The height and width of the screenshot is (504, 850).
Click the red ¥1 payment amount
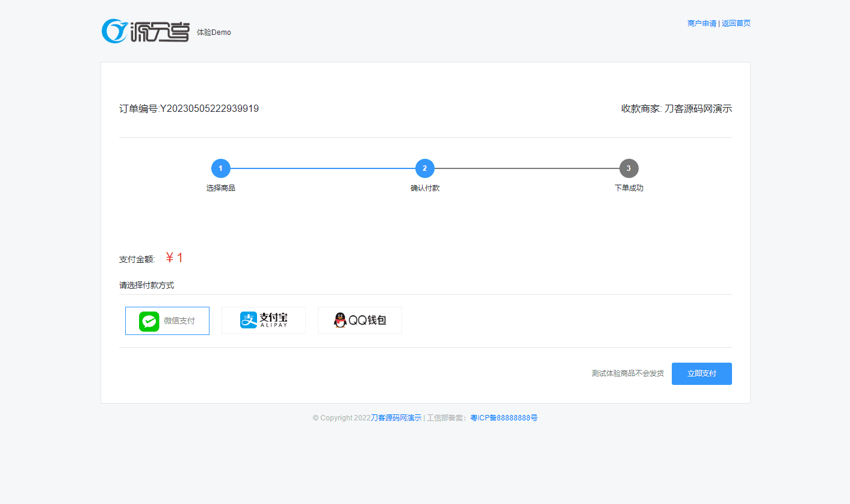pyautogui.click(x=174, y=258)
